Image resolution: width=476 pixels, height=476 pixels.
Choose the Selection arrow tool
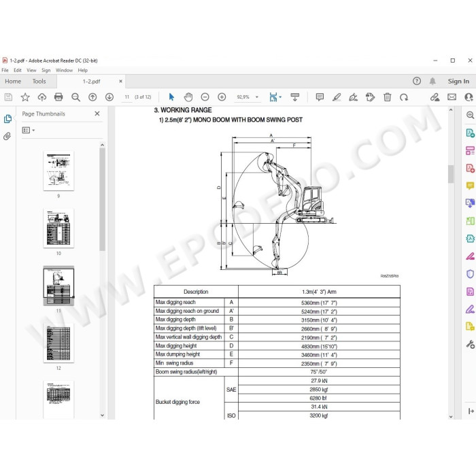[171, 97]
